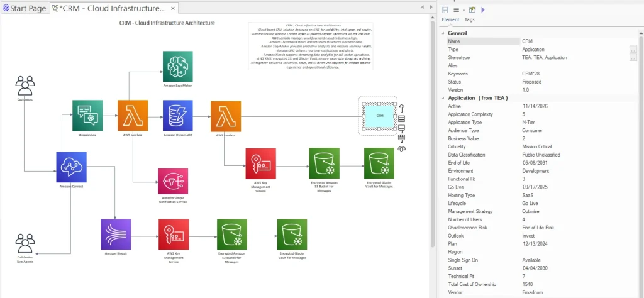
Task: Select the AWS Key Management Service icon below second Lambda
Action: (x=261, y=164)
